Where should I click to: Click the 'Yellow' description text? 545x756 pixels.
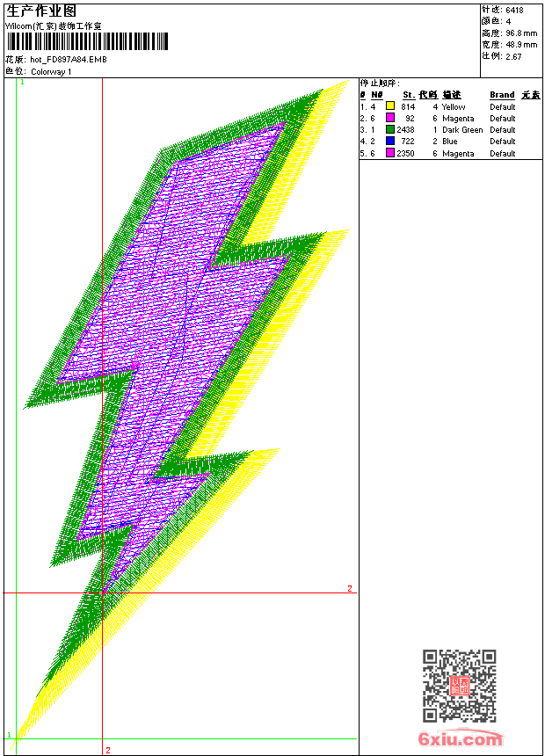(454, 107)
